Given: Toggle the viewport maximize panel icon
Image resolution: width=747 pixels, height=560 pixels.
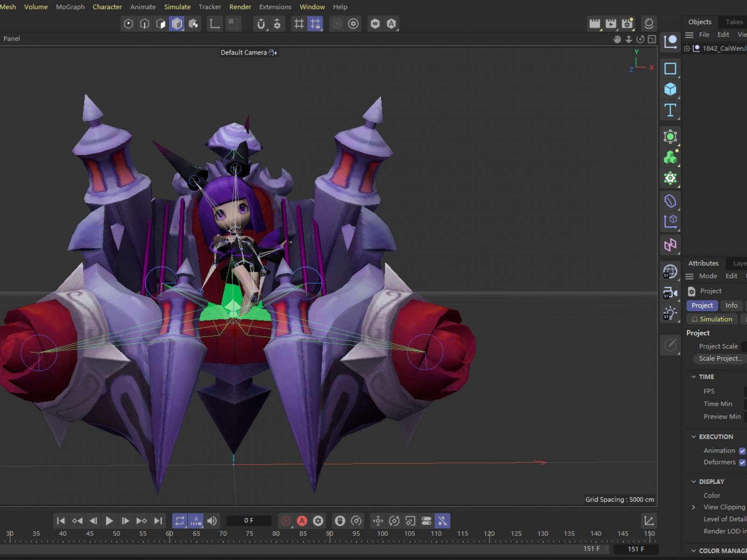Looking at the screenshot, I should point(652,39).
